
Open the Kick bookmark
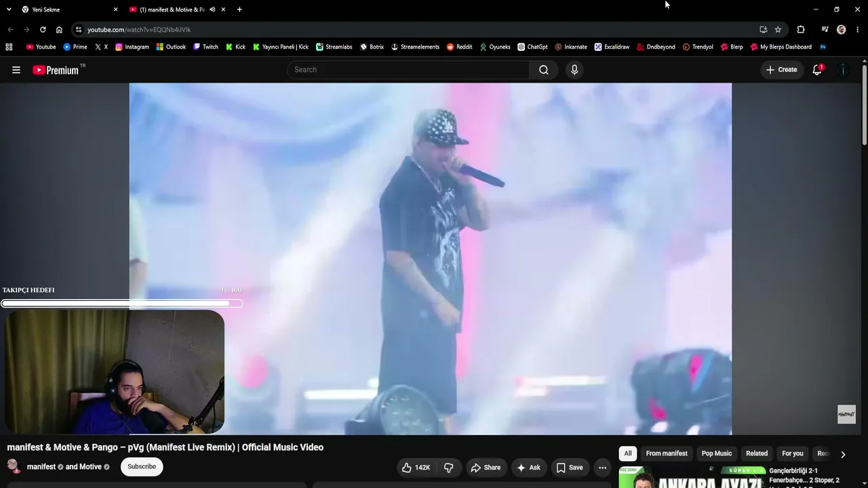click(x=235, y=47)
